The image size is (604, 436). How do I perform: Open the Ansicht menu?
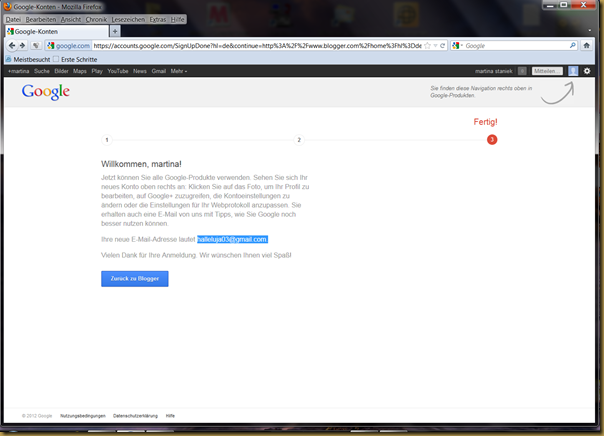[71, 19]
